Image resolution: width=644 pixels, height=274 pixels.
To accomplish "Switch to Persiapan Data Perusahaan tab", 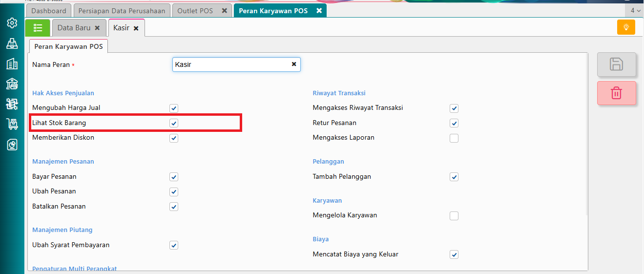I will point(122,11).
